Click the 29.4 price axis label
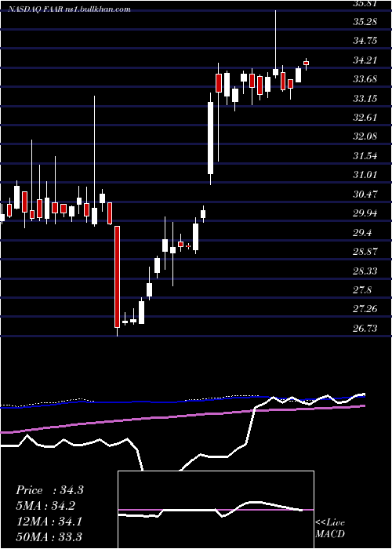The width and height of the screenshot is (392, 549). click(x=362, y=232)
